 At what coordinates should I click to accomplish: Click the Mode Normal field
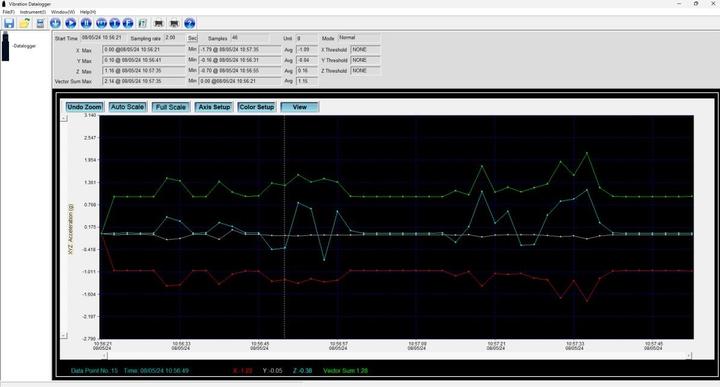click(359, 38)
